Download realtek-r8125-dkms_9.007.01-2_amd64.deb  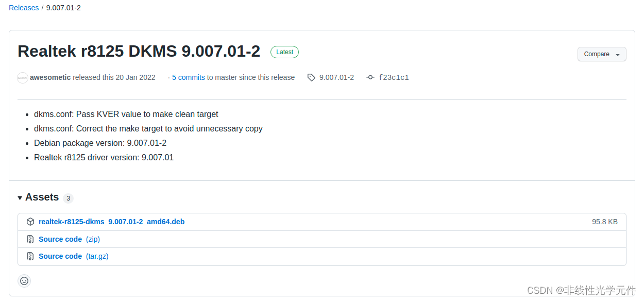[111, 222]
